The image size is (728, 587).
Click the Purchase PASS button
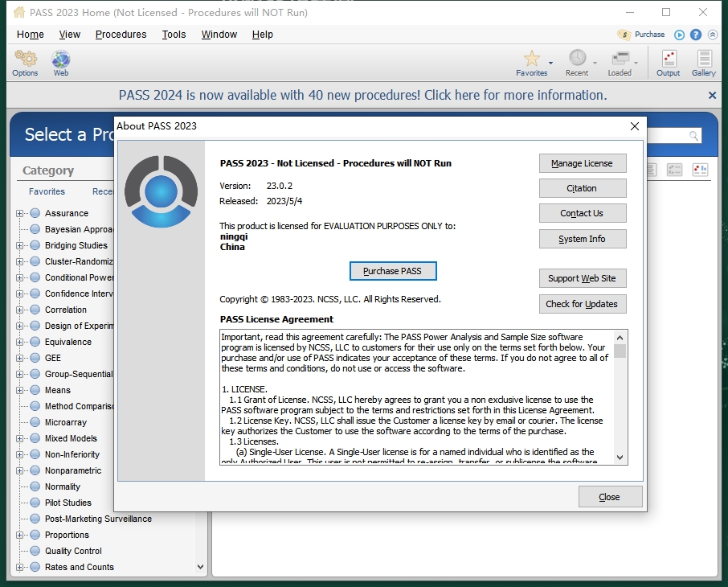pyautogui.click(x=393, y=271)
